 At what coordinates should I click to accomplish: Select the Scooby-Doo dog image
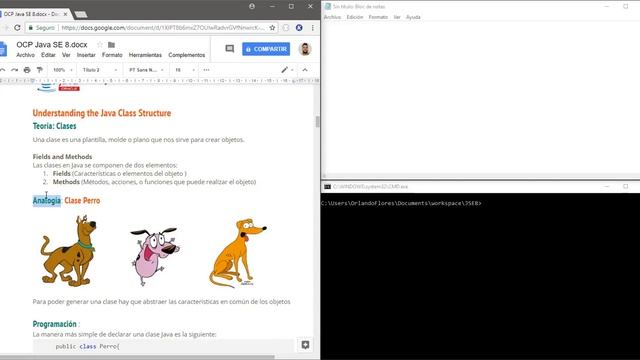69,251
